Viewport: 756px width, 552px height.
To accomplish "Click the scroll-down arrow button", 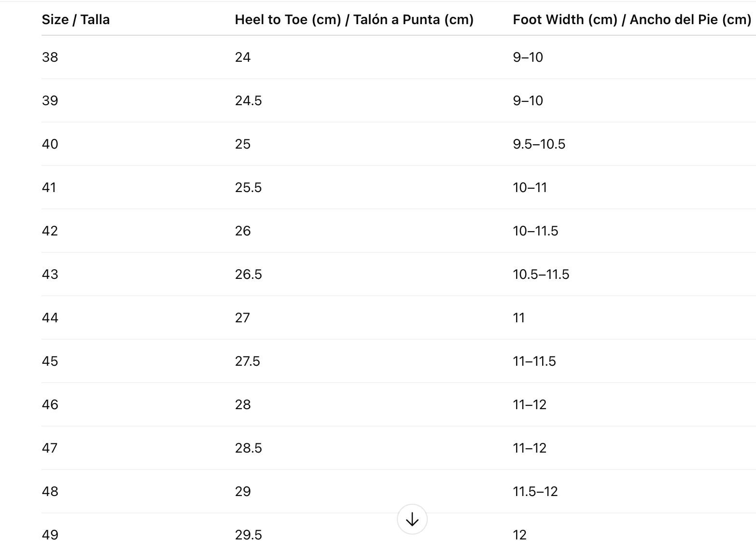I will [x=412, y=519].
